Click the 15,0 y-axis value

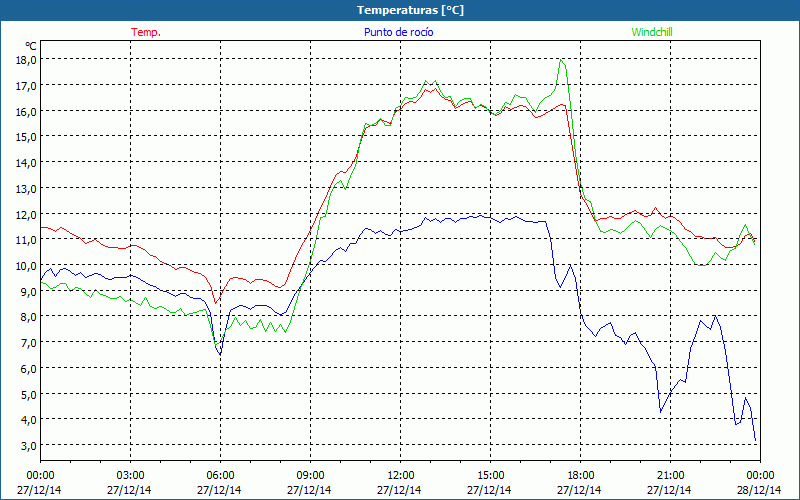pos(27,137)
